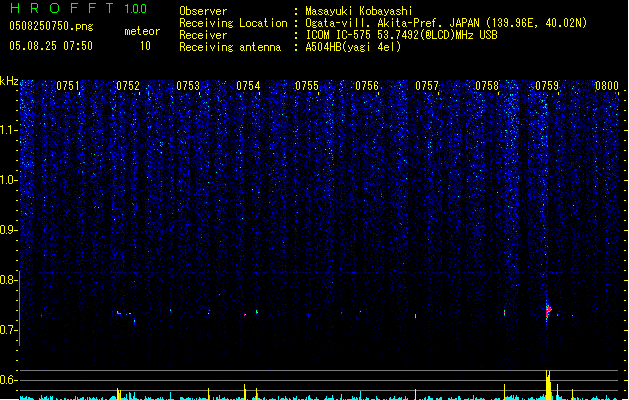
Task: Click observer name Masayuki Kobayashi
Action: [359, 11]
